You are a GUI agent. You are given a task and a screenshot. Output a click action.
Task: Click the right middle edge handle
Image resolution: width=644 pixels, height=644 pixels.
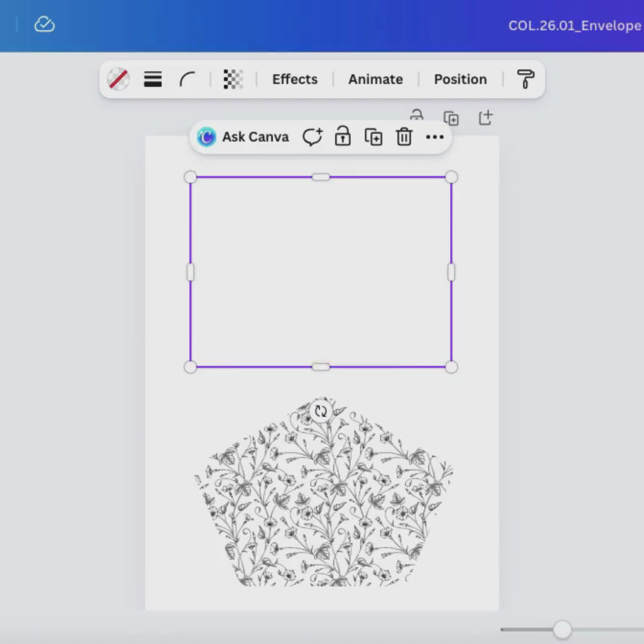pyautogui.click(x=451, y=272)
